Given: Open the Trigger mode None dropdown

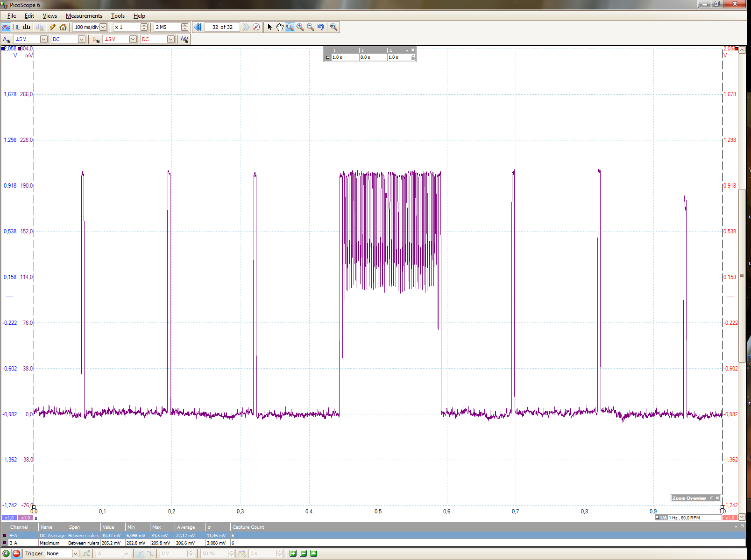Looking at the screenshot, I should [75, 553].
